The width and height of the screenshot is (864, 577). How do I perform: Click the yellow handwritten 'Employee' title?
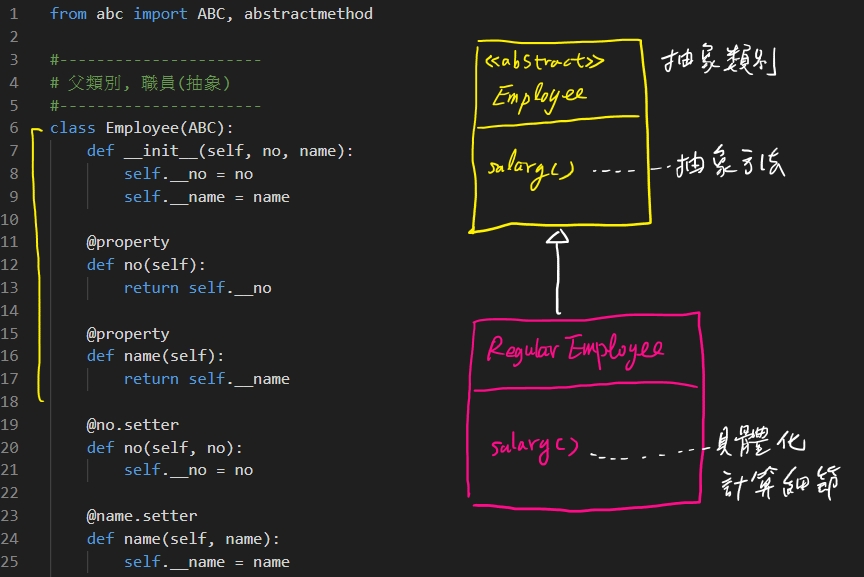(539, 98)
